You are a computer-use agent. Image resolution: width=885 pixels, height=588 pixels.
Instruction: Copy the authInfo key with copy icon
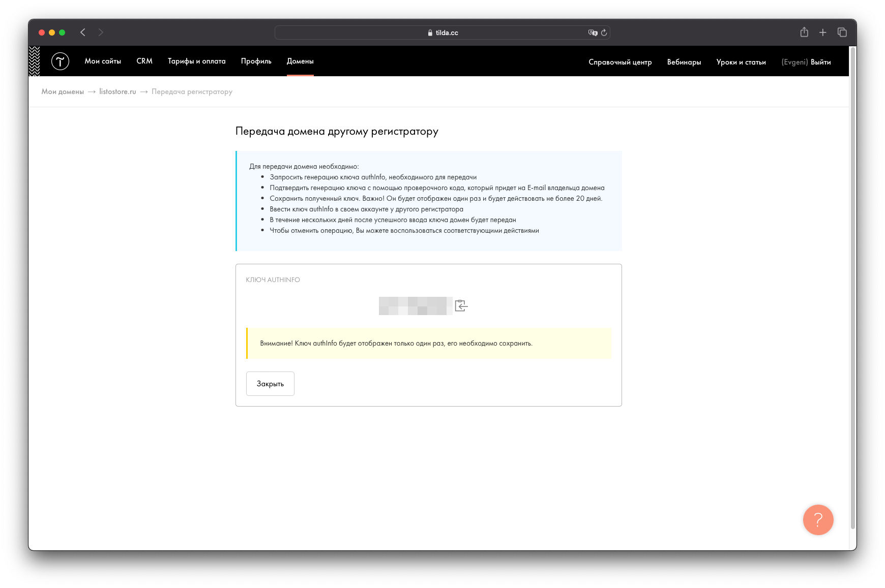(461, 305)
